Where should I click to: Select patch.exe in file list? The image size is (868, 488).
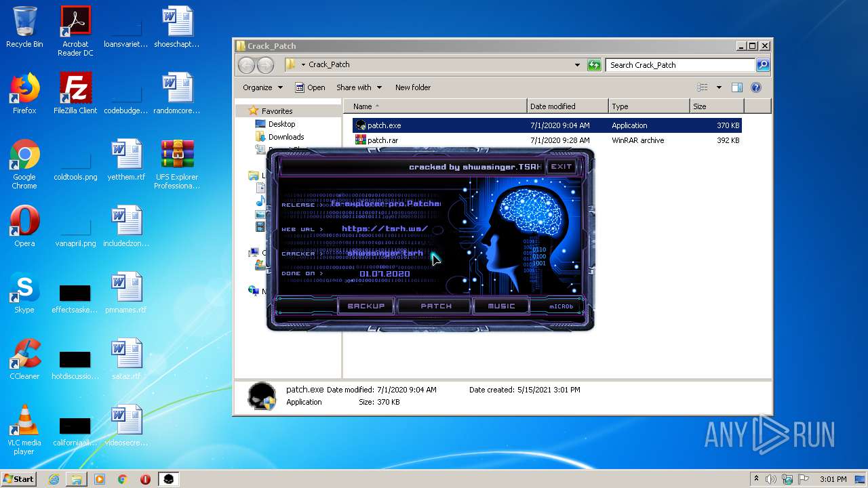click(x=547, y=125)
